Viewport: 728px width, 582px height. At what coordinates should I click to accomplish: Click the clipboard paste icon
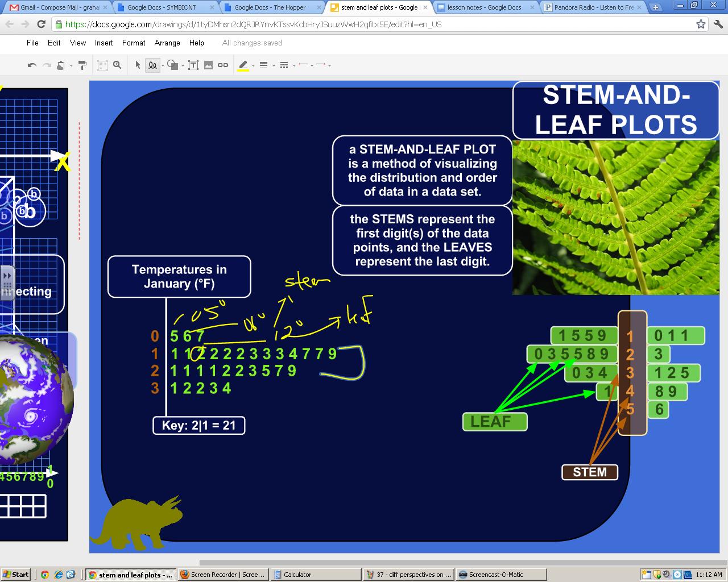click(61, 65)
